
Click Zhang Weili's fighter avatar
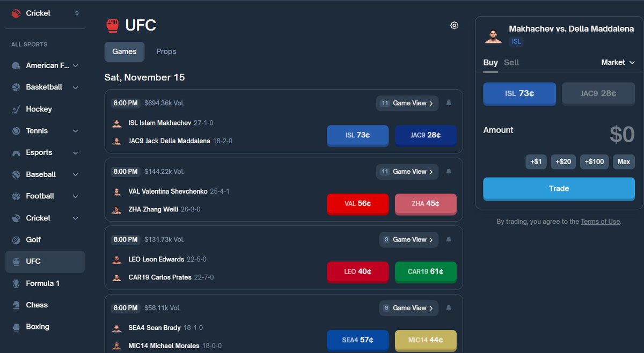[x=116, y=210]
